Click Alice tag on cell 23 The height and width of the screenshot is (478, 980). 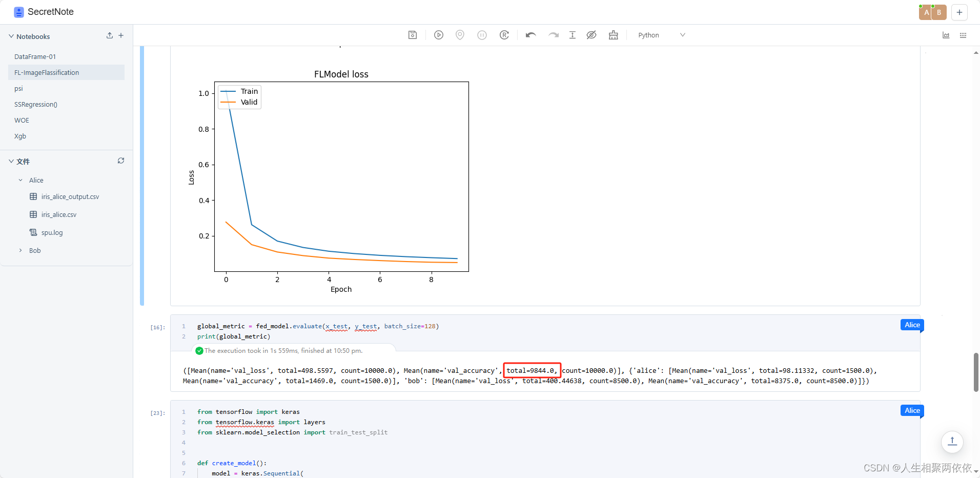click(912, 410)
